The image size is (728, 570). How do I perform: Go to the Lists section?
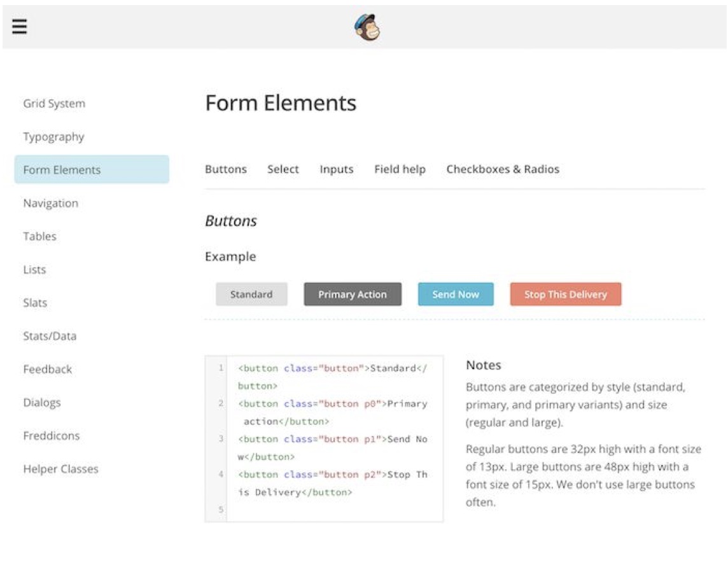tap(35, 270)
